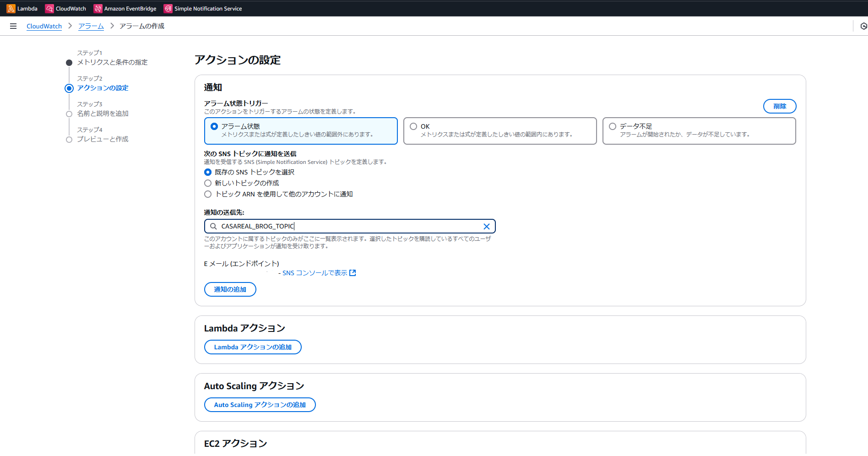Jump to step 3 名前と説明を追加
Image resolution: width=868 pixels, height=456 pixels.
(x=103, y=114)
